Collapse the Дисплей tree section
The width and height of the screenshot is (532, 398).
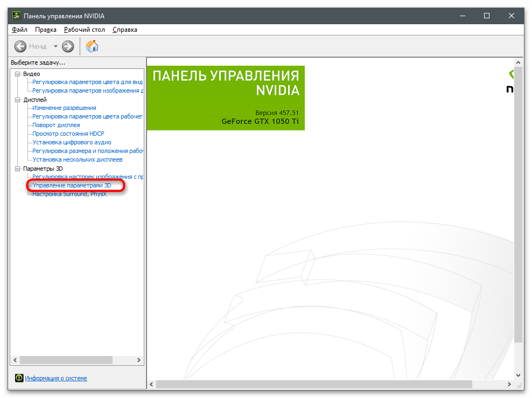[x=18, y=100]
